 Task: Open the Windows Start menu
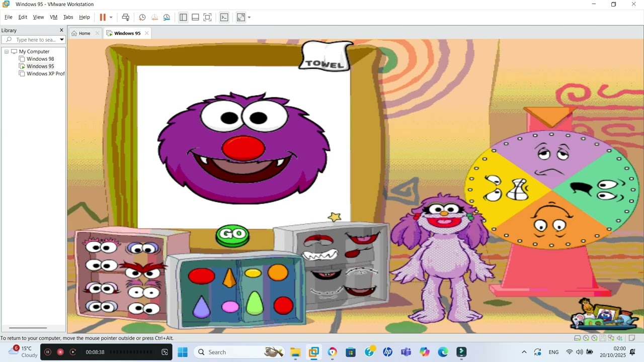click(182, 352)
